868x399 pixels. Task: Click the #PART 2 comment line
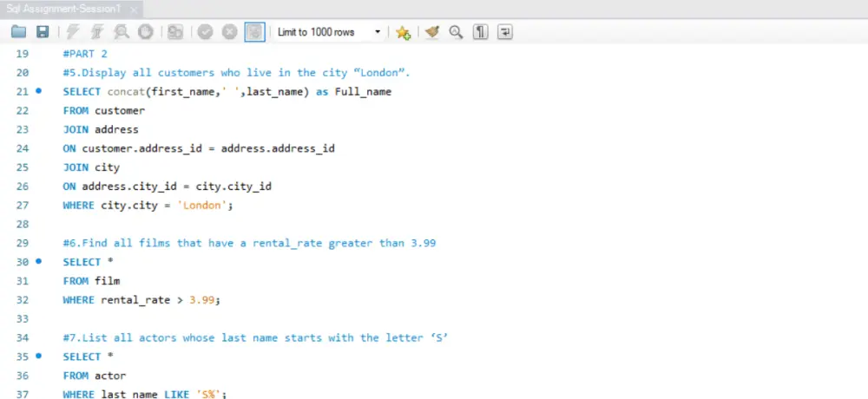coord(85,54)
